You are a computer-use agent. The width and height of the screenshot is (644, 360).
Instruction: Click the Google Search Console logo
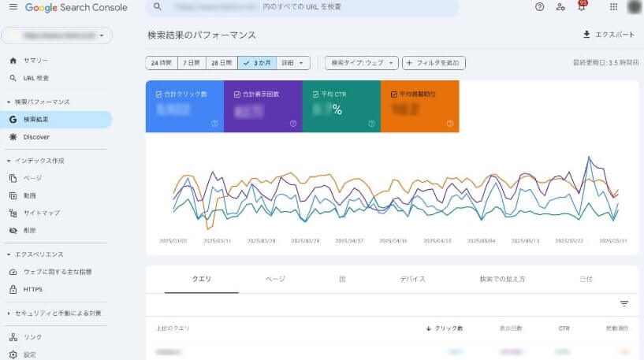coord(76,7)
